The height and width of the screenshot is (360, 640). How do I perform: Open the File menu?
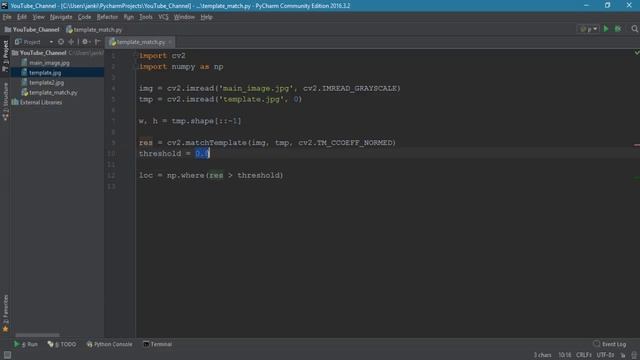coord(7,17)
